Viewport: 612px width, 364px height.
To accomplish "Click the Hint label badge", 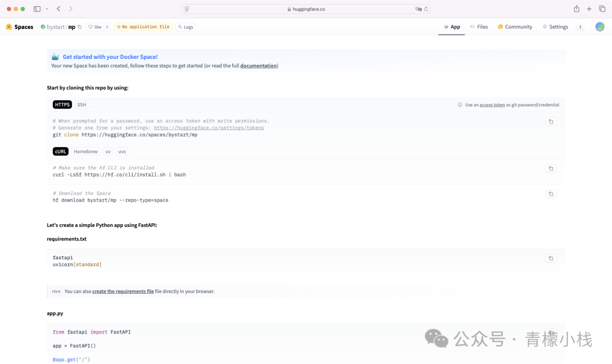I will tap(56, 292).
